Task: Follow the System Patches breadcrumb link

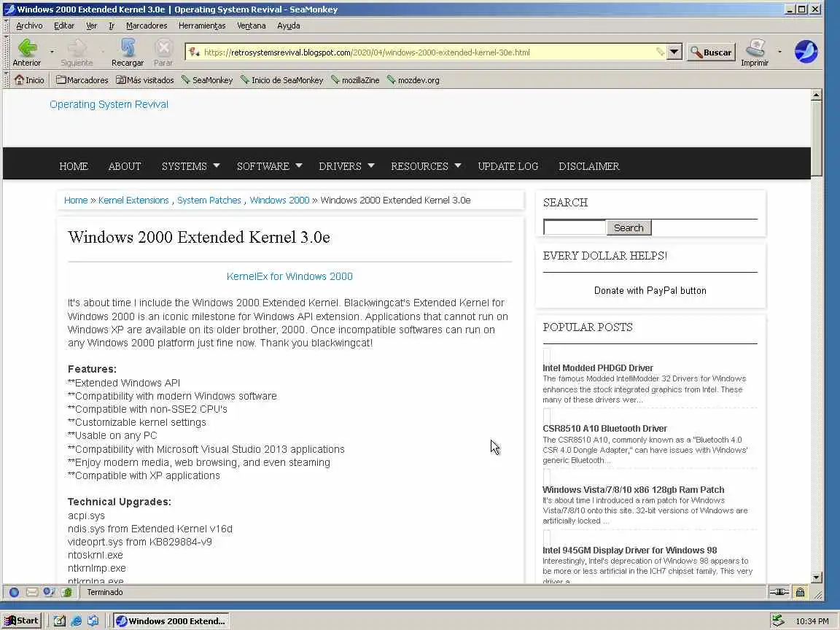Action: click(209, 201)
